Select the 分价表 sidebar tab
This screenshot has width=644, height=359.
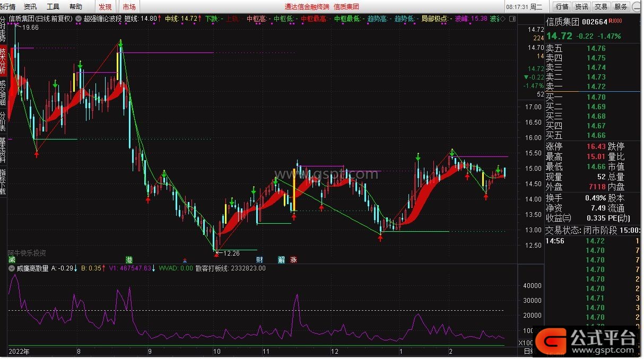[x=3, y=121]
